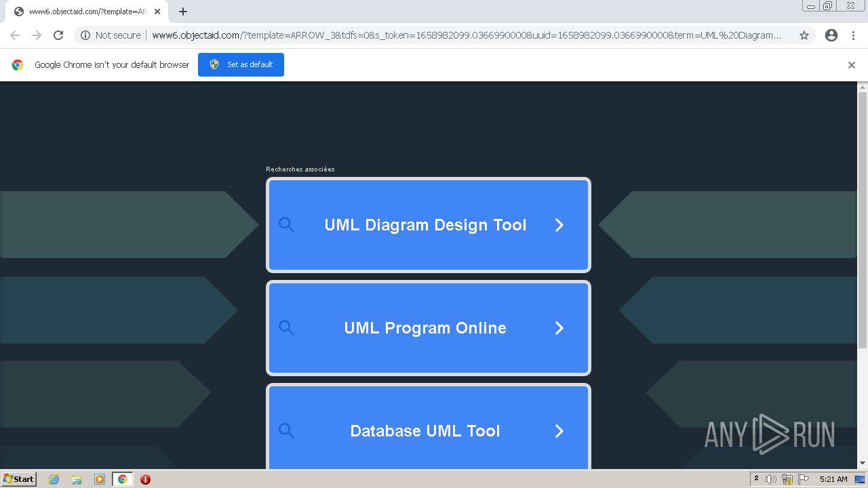The height and width of the screenshot is (488, 868).
Task: Click the Google Chrome isn't your default browser text
Action: point(112,65)
